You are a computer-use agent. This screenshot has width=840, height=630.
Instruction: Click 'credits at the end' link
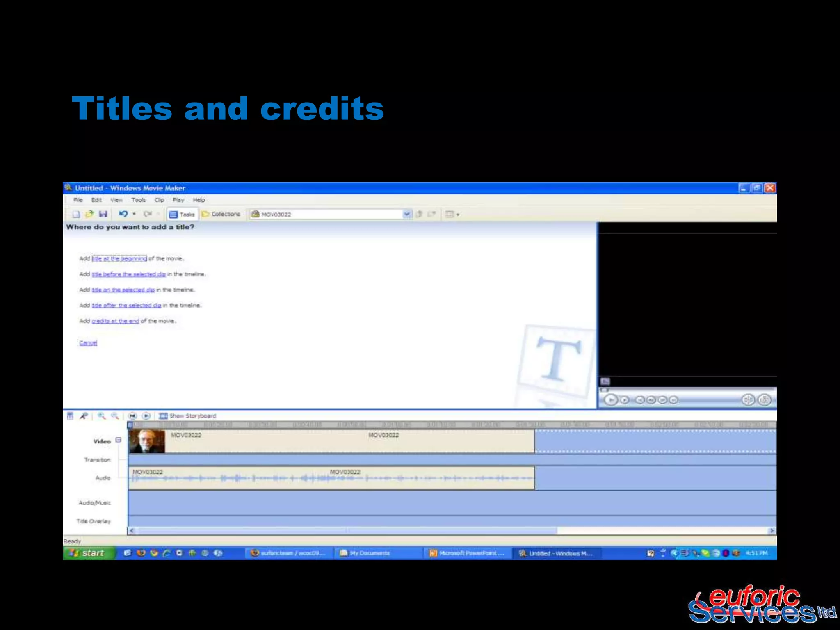tap(115, 321)
